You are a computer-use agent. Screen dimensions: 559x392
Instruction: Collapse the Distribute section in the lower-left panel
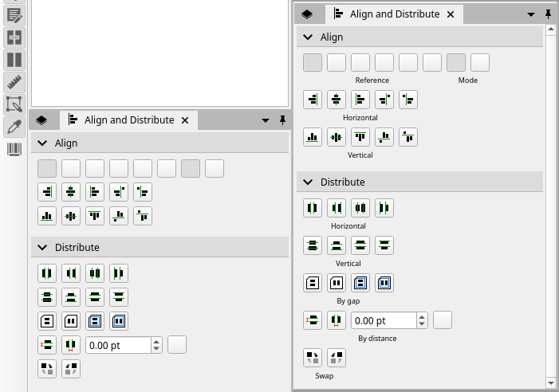pos(41,248)
